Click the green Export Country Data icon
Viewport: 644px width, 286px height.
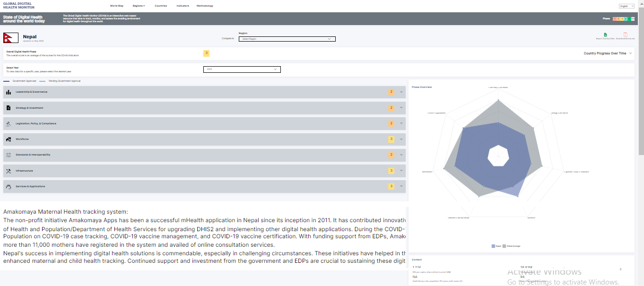pos(605,35)
